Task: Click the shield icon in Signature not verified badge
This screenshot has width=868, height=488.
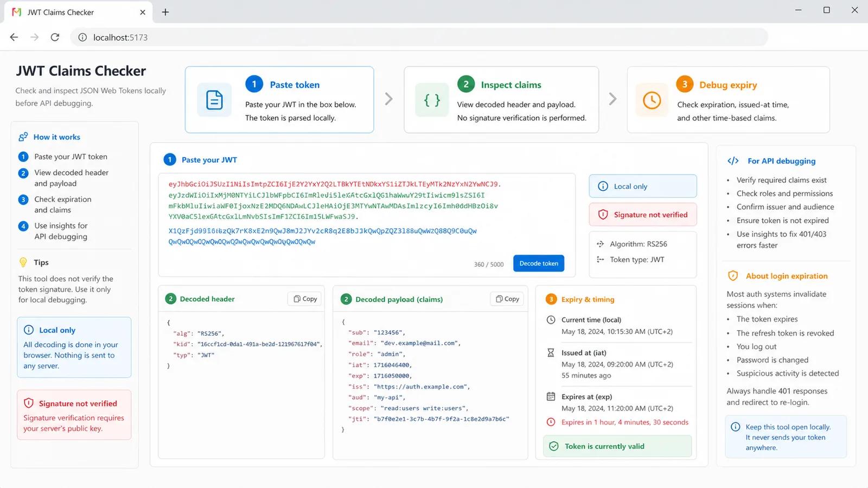Action: click(603, 215)
